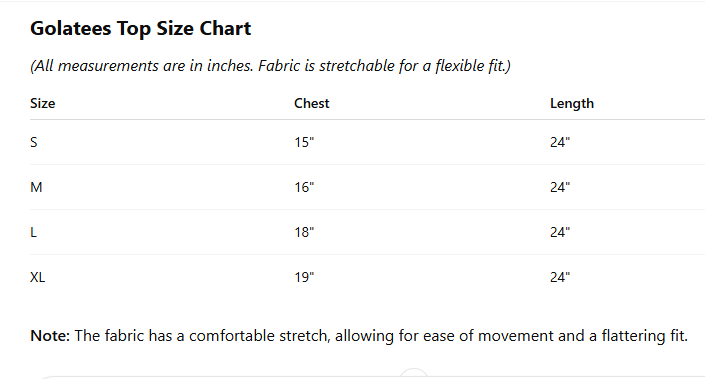Click the Golatees Top Size Chart heading

tap(140, 28)
